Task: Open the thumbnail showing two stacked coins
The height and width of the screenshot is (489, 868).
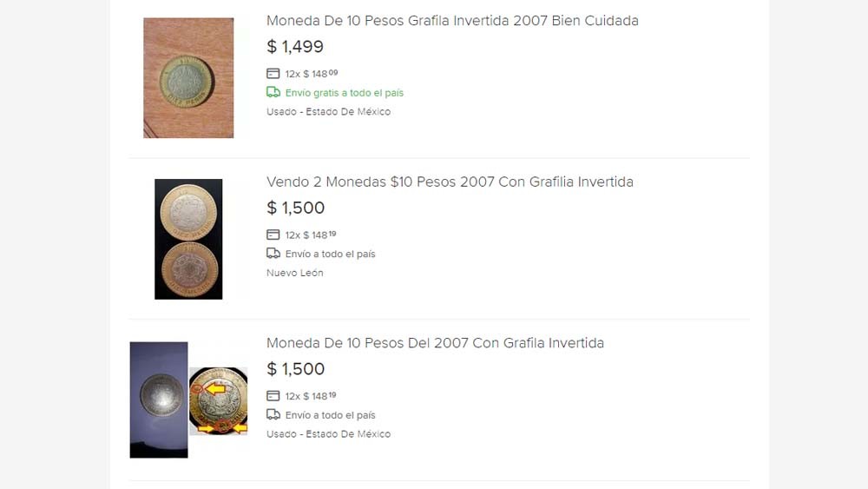Action: pyautogui.click(x=188, y=239)
